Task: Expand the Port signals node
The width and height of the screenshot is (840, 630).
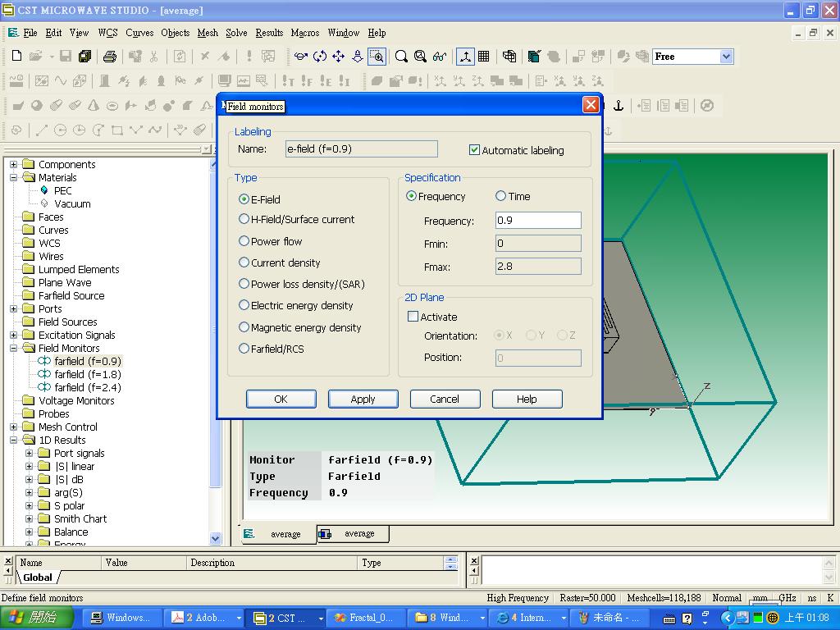Action: point(30,453)
